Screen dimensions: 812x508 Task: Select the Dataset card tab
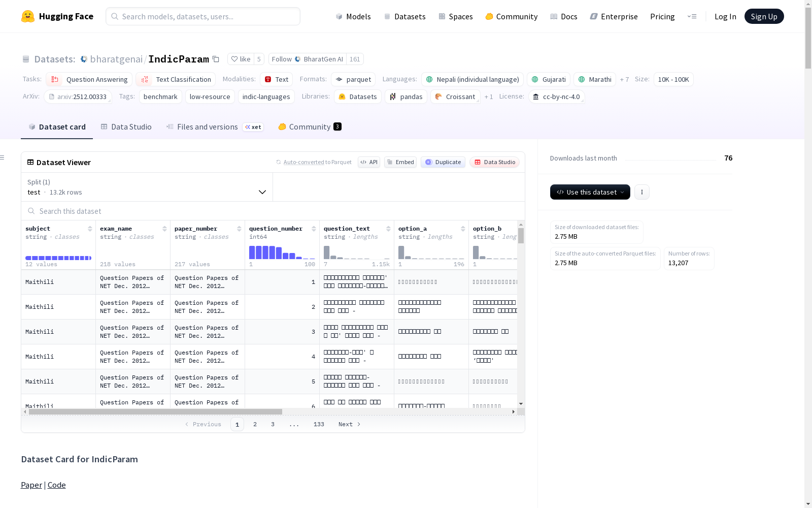[57, 127]
